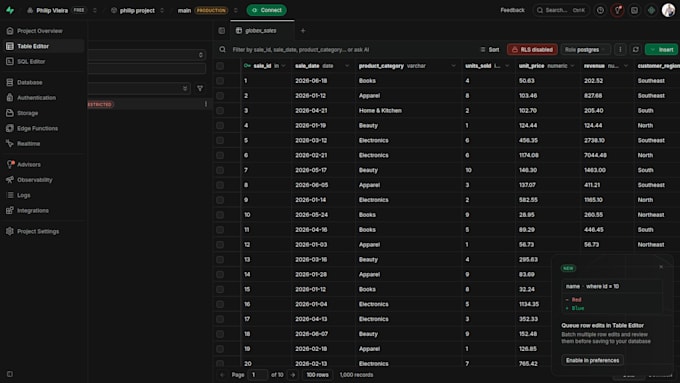Change the 100 rows per page setting
Viewport: 680px width, 383px height.
tap(317, 375)
